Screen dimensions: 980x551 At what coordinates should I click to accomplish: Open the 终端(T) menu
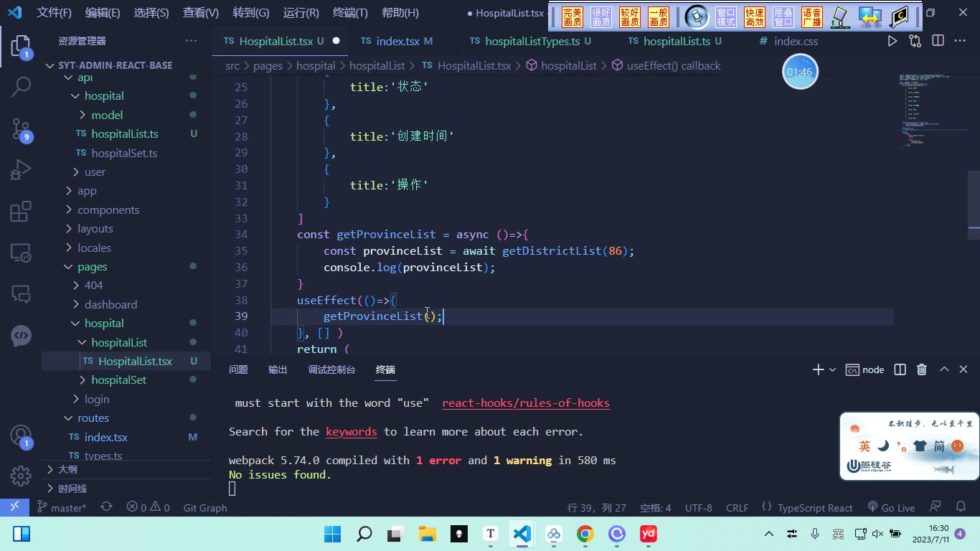pyautogui.click(x=350, y=13)
